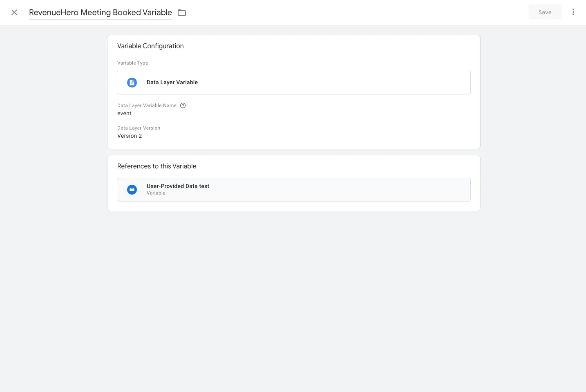The image size is (586, 392).
Task: Click the References to this Variable heading
Action: (157, 166)
